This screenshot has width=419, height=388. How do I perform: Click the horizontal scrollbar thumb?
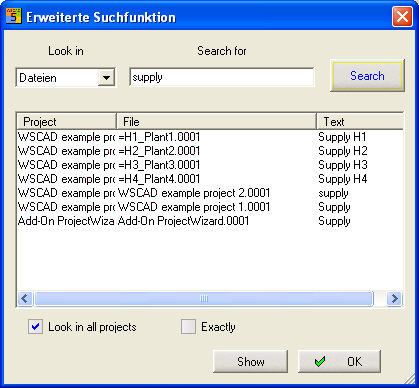(x=204, y=298)
